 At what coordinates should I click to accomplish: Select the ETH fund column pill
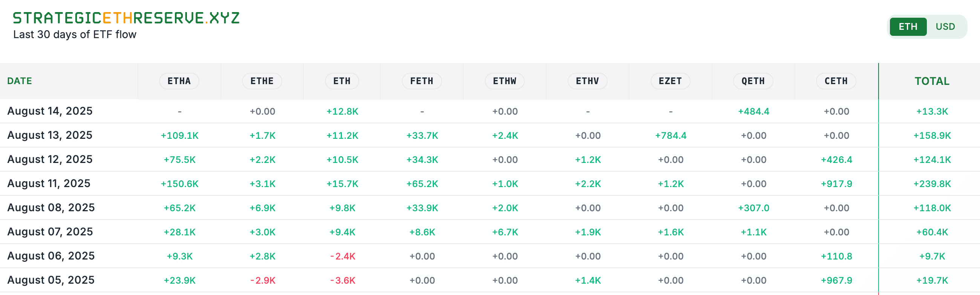[x=341, y=81]
